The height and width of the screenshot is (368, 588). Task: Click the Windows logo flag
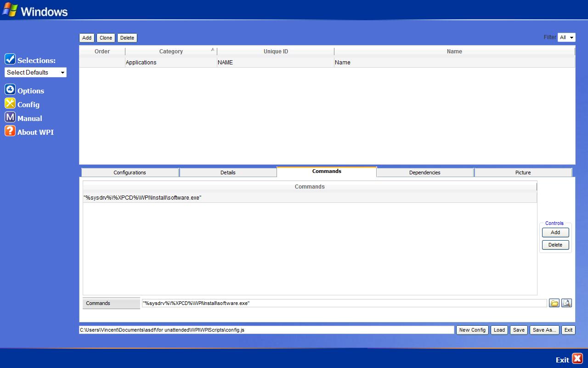tap(10, 10)
